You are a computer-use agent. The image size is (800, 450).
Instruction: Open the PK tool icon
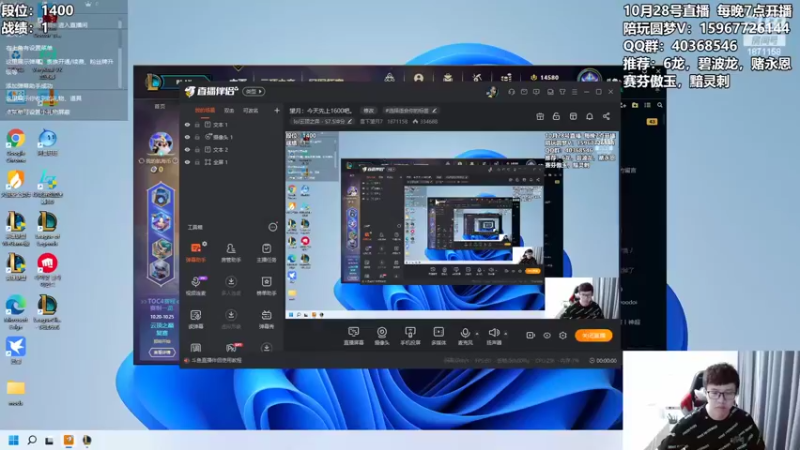232,348
